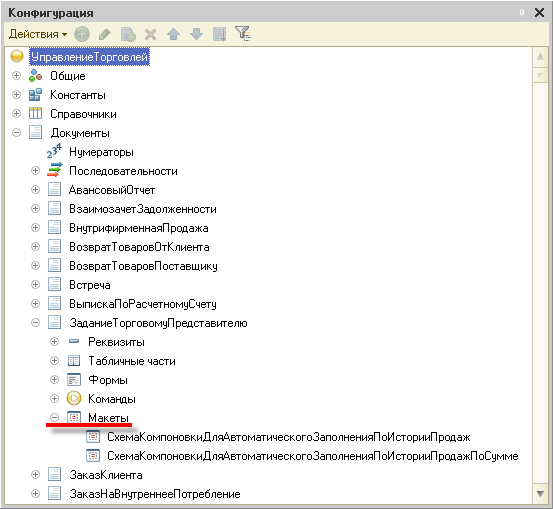553x509 pixels.
Task: Select the Нумераторы tree item
Action: [x=102, y=152]
